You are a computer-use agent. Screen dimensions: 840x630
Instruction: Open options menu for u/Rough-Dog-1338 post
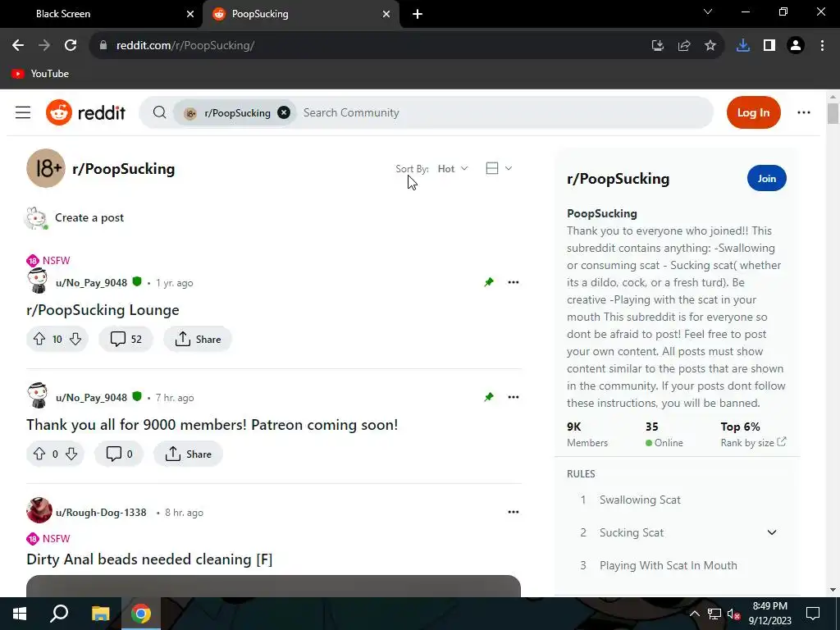(514, 512)
